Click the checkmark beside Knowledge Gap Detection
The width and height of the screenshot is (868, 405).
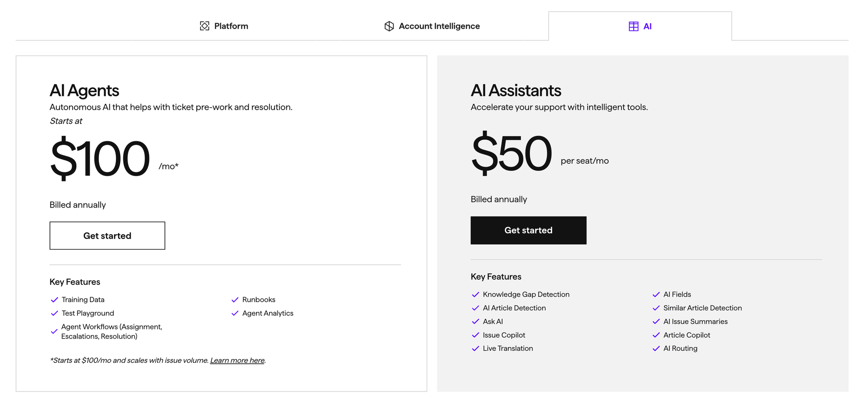click(x=475, y=294)
